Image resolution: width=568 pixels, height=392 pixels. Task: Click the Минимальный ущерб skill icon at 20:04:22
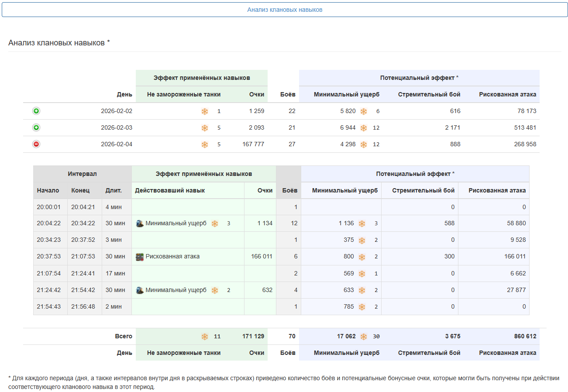click(140, 224)
